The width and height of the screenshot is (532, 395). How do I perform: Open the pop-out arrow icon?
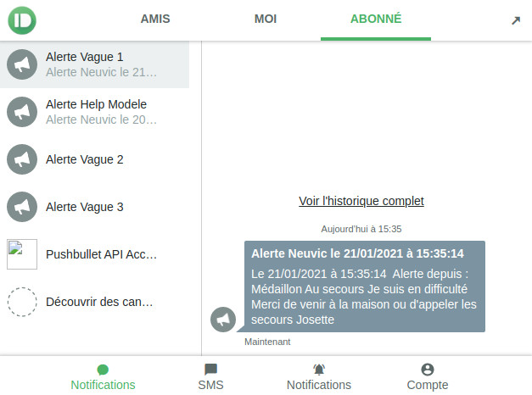(516, 20)
